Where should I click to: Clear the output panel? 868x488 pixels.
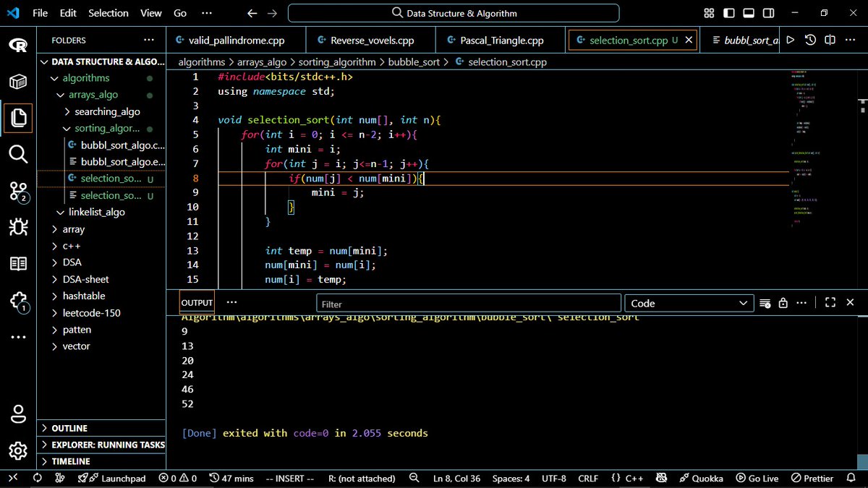(x=765, y=303)
